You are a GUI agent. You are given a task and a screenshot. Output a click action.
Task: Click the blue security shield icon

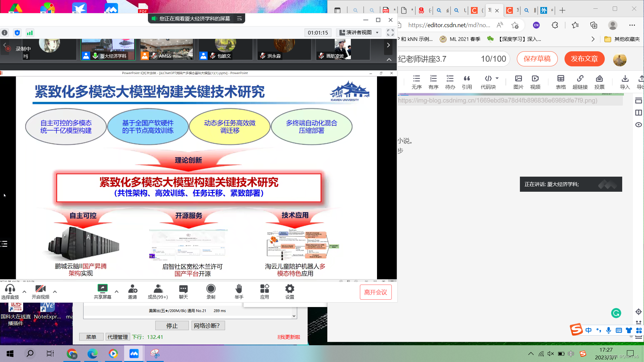coord(17,33)
